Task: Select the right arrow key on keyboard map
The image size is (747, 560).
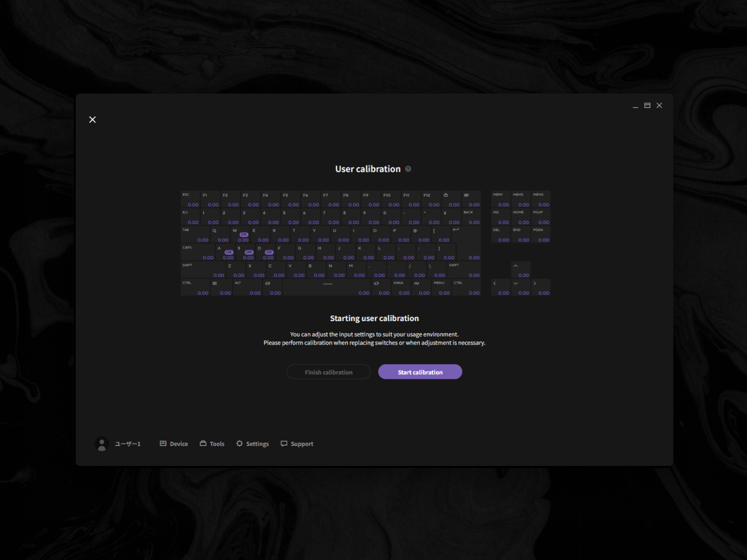Action: 541,287
